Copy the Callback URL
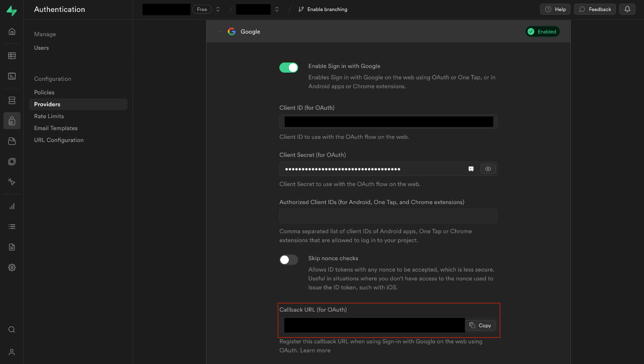Screen dimensions: 644x364 (481, 325)
